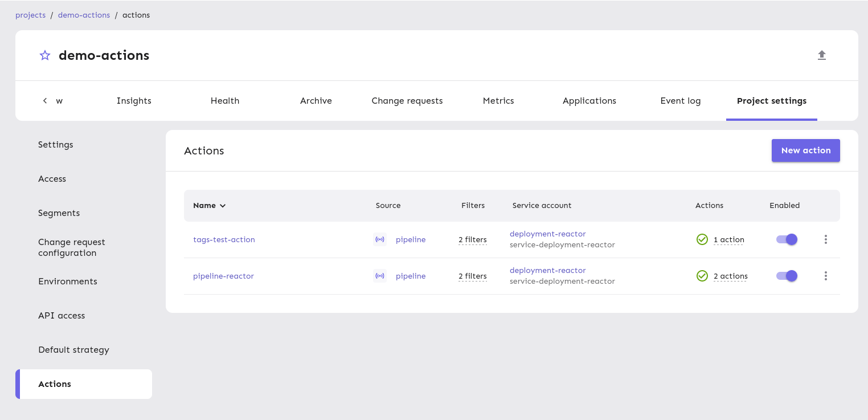This screenshot has height=420, width=868.
Task: Open the deployment-reactor service account link
Action: (x=547, y=234)
